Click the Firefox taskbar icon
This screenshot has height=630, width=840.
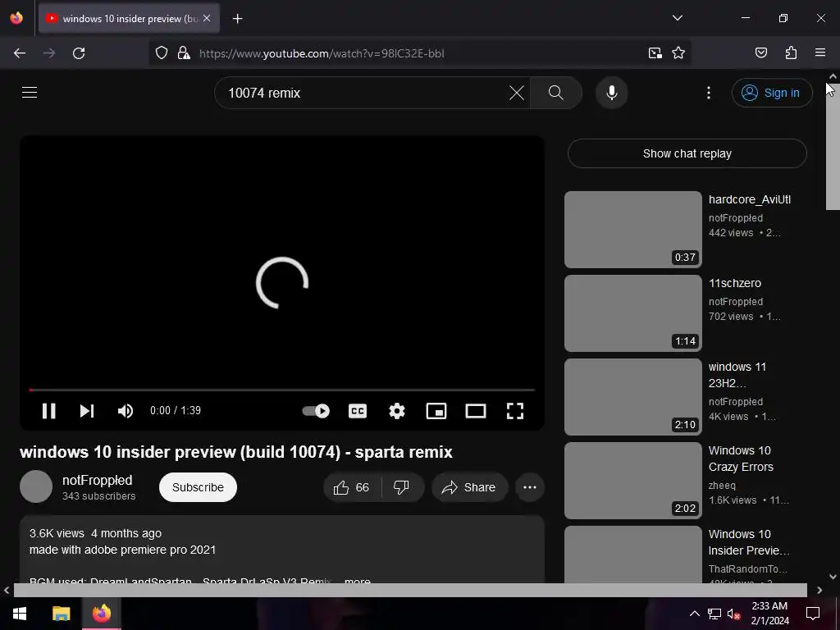pyautogui.click(x=101, y=613)
